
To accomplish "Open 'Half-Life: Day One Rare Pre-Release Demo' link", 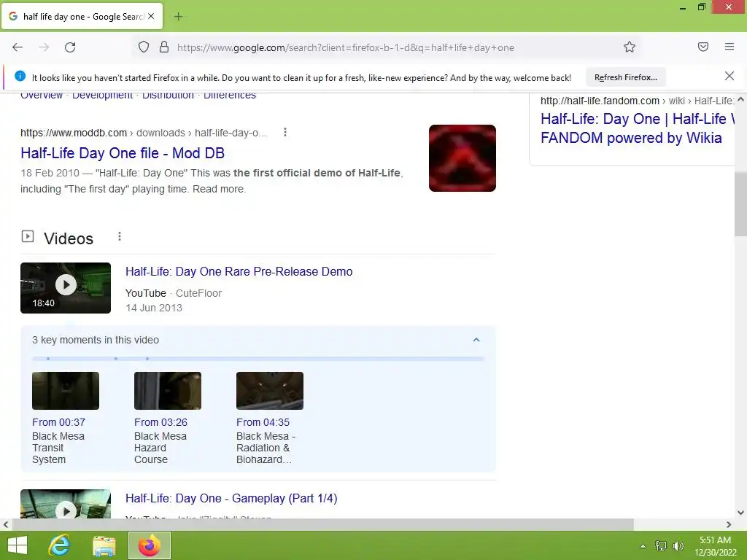I will 239,271.
